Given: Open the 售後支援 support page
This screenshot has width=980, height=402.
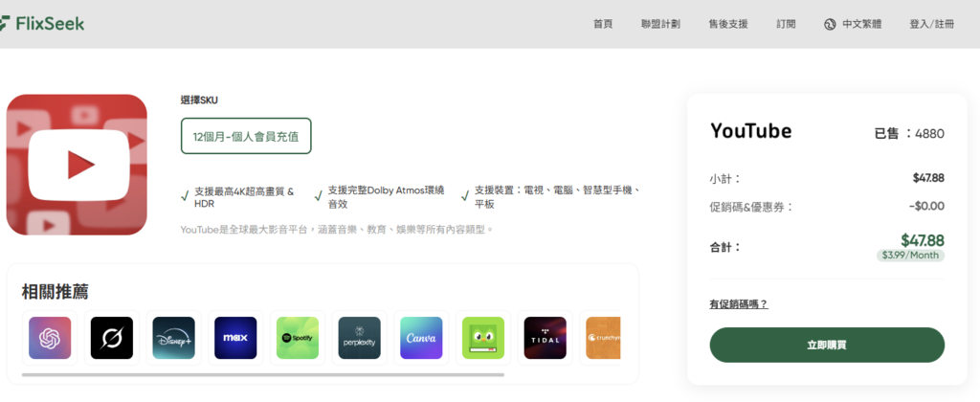Looking at the screenshot, I should point(728,24).
